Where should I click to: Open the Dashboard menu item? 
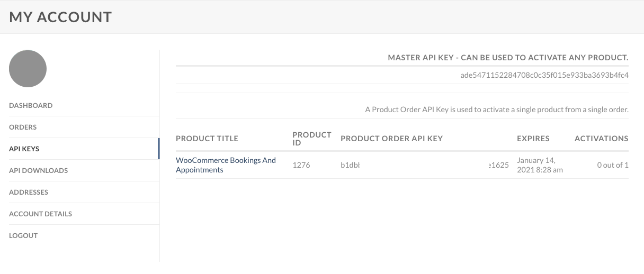point(31,105)
